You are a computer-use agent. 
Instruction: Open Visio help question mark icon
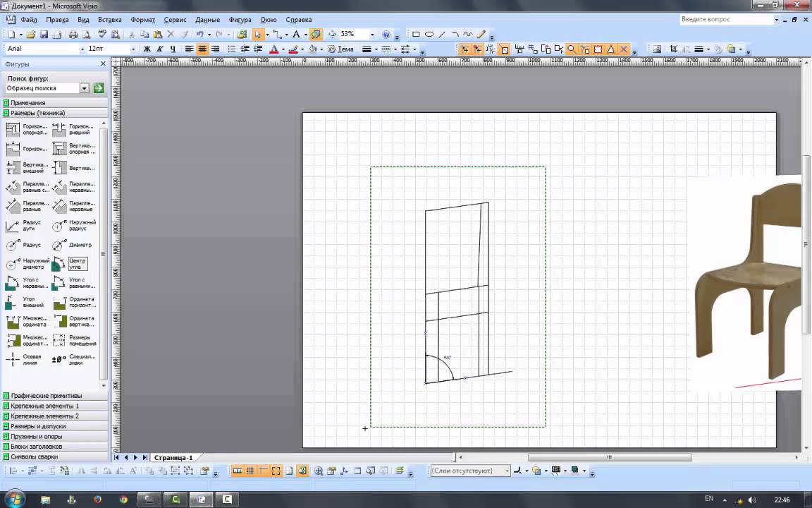coord(386,34)
